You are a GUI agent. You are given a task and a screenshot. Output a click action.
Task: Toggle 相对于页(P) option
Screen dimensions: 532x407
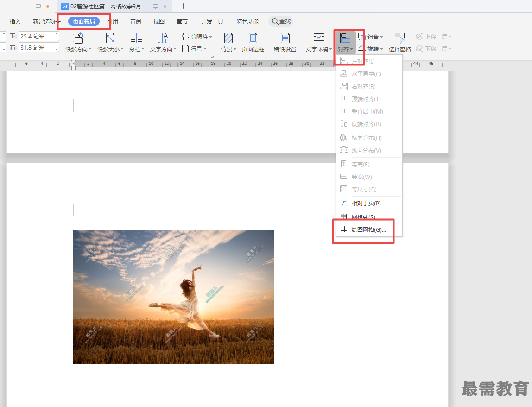(369, 203)
